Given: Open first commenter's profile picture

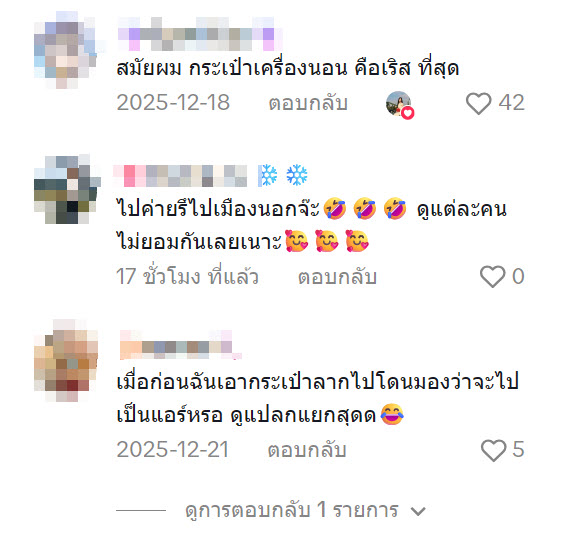Looking at the screenshot, I should pyautogui.click(x=66, y=49).
